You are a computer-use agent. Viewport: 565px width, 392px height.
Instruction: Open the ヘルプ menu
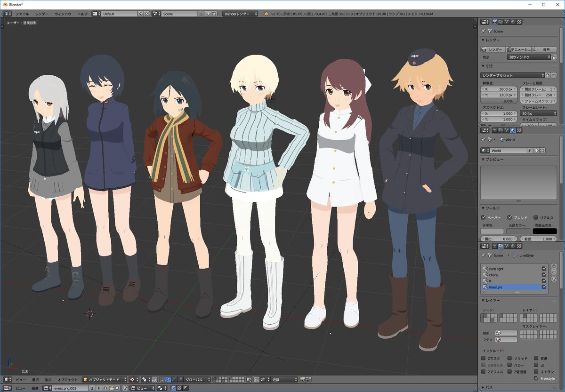click(82, 14)
